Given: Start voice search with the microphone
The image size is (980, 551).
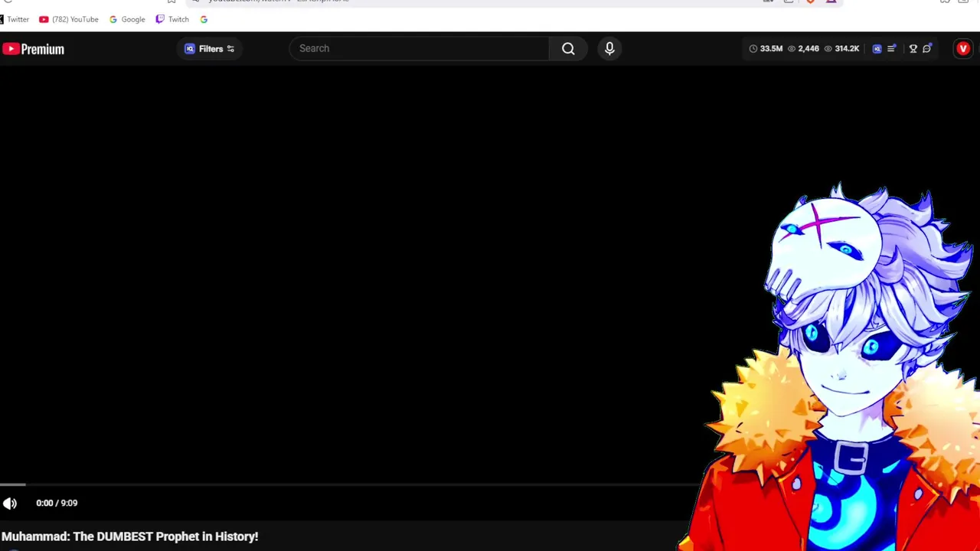Looking at the screenshot, I should pyautogui.click(x=609, y=48).
